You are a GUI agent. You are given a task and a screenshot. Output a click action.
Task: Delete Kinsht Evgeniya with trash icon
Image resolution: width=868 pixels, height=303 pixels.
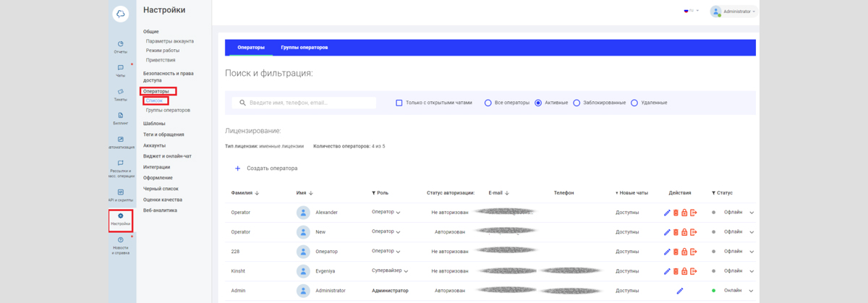(x=676, y=271)
